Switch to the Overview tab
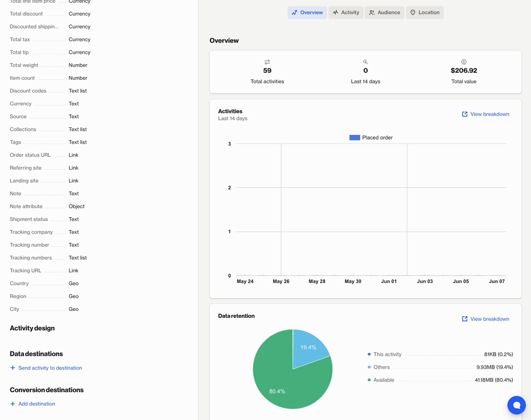 click(x=307, y=12)
